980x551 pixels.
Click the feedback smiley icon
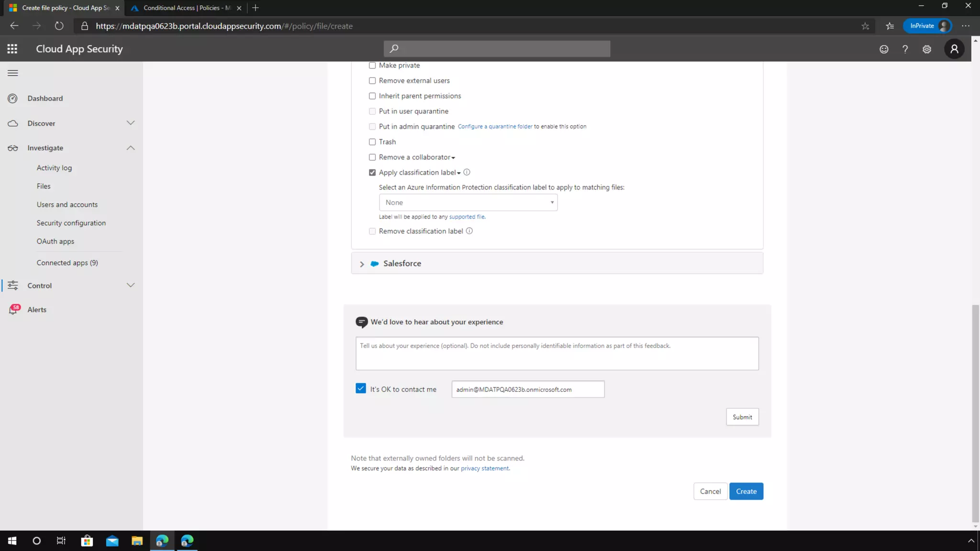pos(884,49)
